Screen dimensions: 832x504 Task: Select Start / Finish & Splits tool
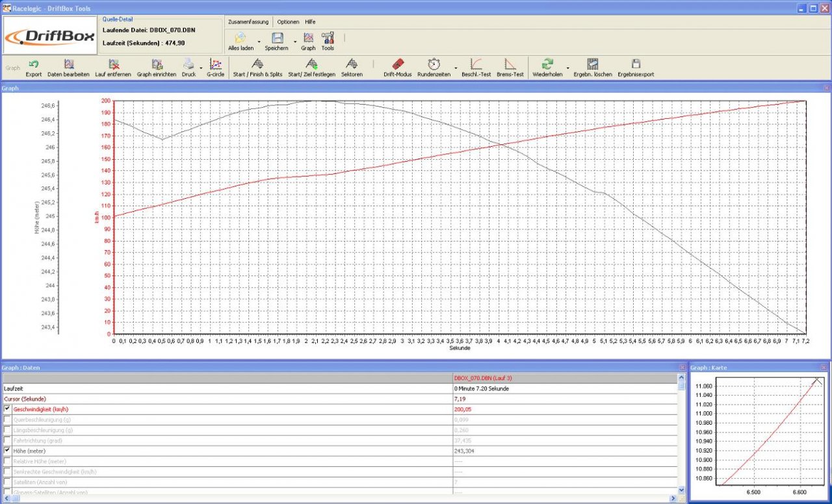(x=257, y=64)
